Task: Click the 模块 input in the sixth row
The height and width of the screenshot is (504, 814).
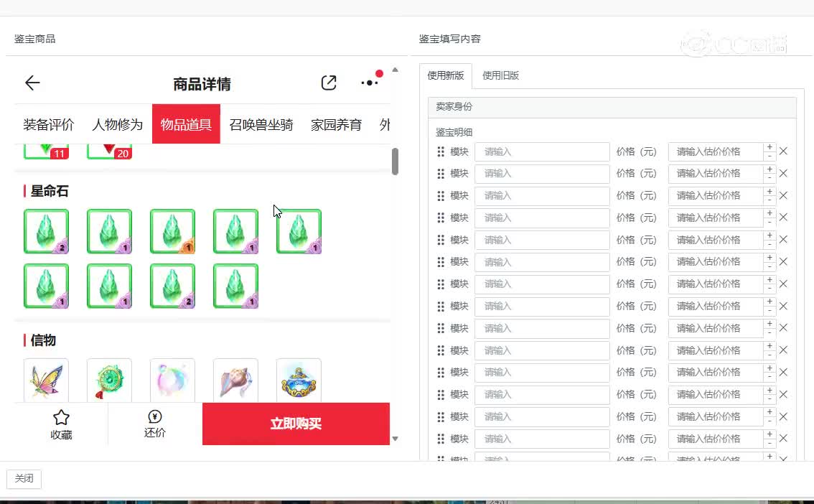Action: pos(542,261)
